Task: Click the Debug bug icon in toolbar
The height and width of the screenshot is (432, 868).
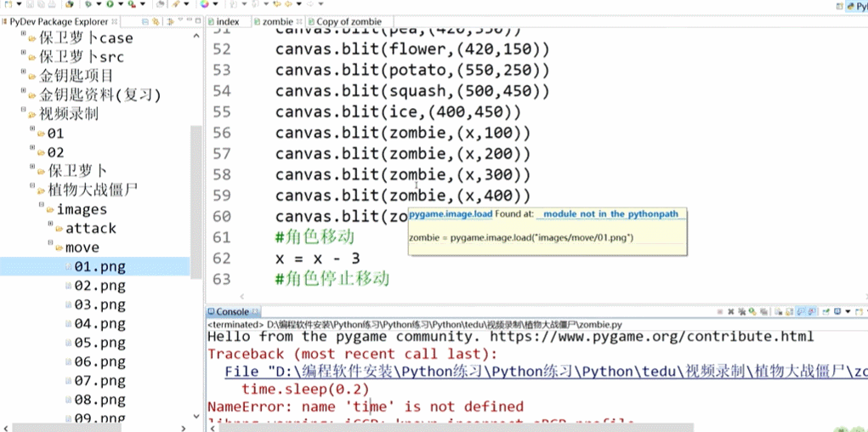Action: 88,4
